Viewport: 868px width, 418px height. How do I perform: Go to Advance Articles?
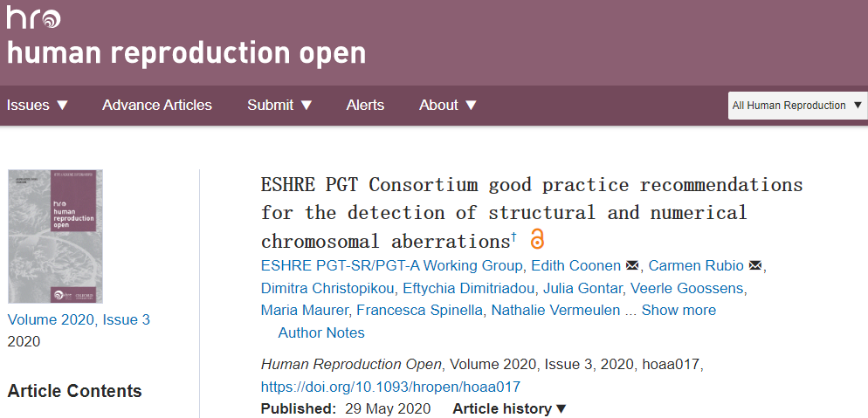[x=157, y=105]
